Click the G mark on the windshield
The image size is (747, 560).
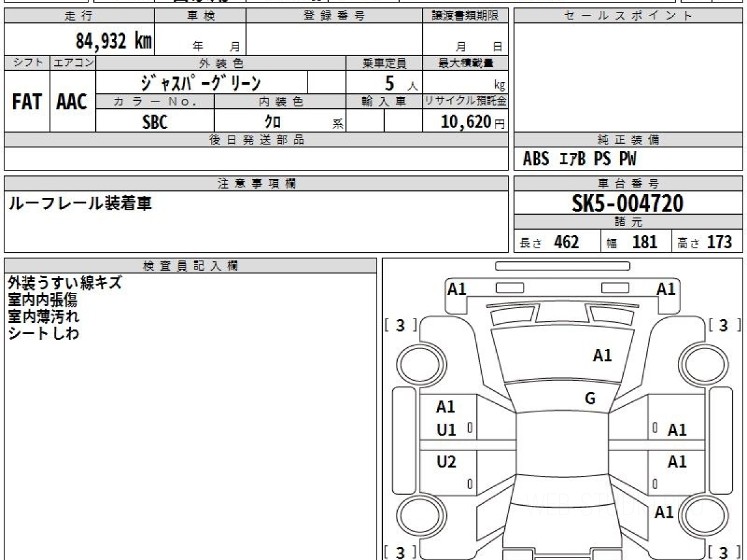[590, 399]
